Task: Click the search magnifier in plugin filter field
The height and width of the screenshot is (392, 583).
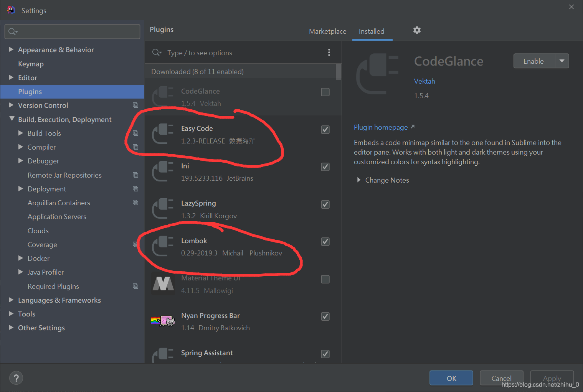Action: click(157, 53)
